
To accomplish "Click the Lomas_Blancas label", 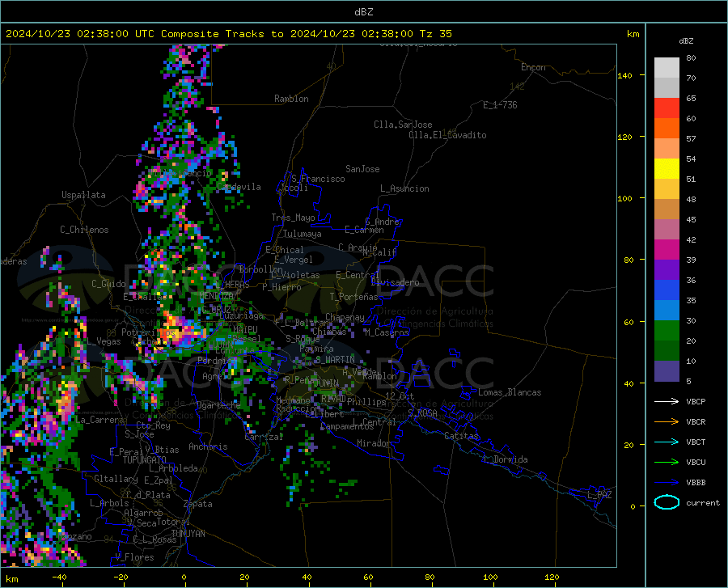I will point(510,392).
